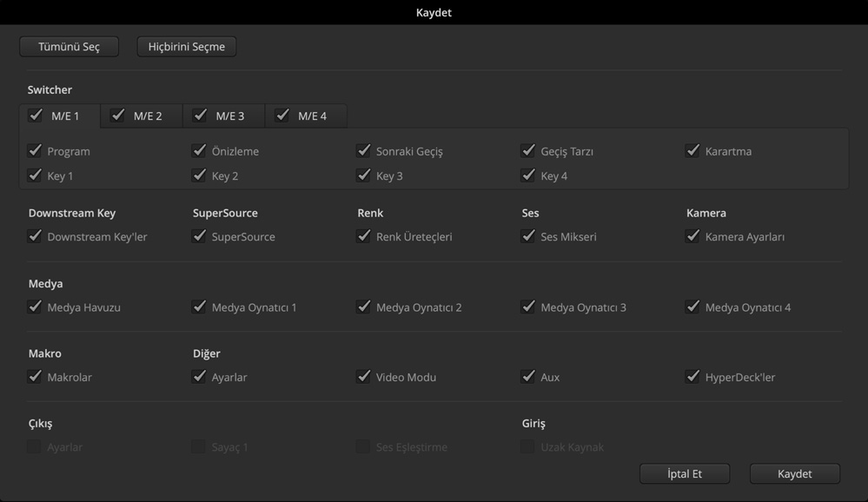Uncheck Renk Üreteçleri option
Screen dimensions: 868x502
[363, 236]
